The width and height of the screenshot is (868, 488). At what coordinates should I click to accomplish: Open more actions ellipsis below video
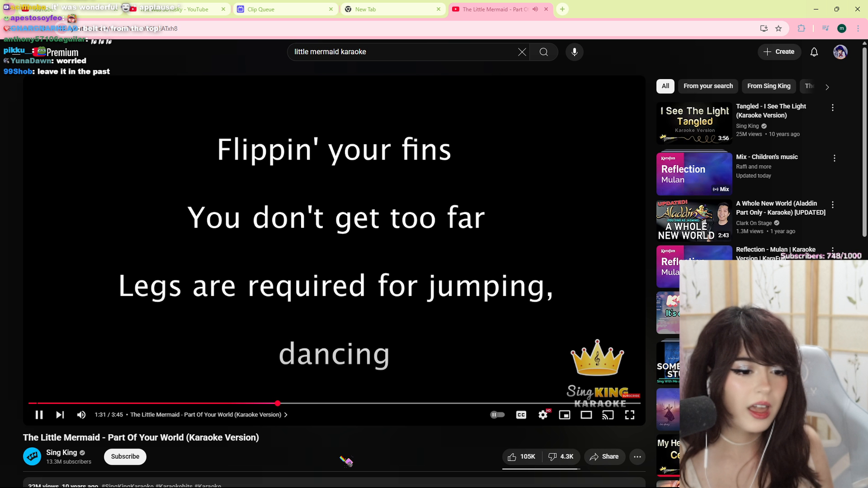(637, 457)
